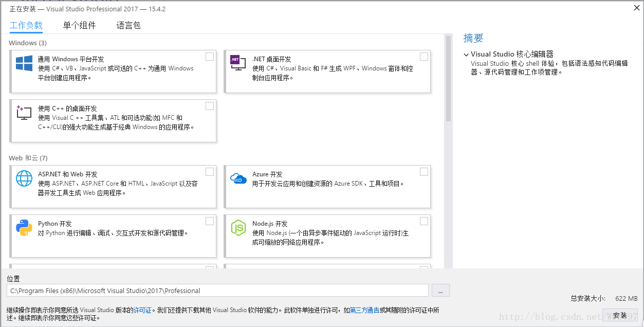644x327 pixels.
Task: Click the Azure development cloud icon
Action: tap(238, 178)
